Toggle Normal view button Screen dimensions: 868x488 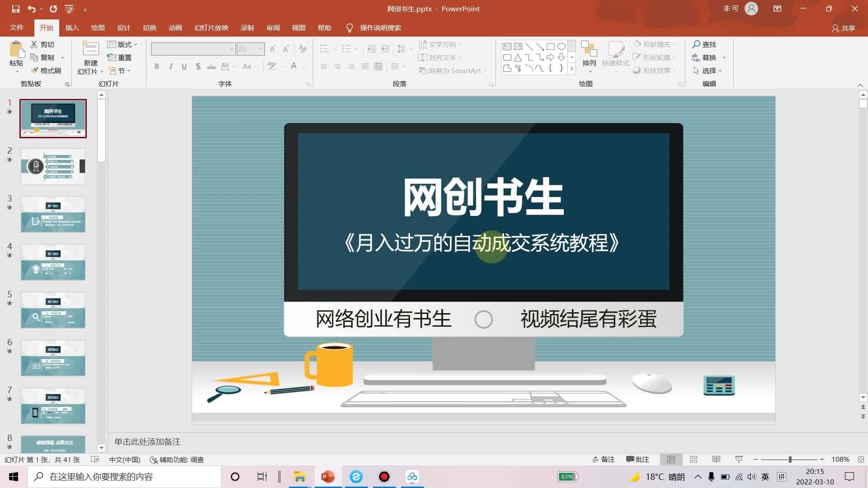671,459
